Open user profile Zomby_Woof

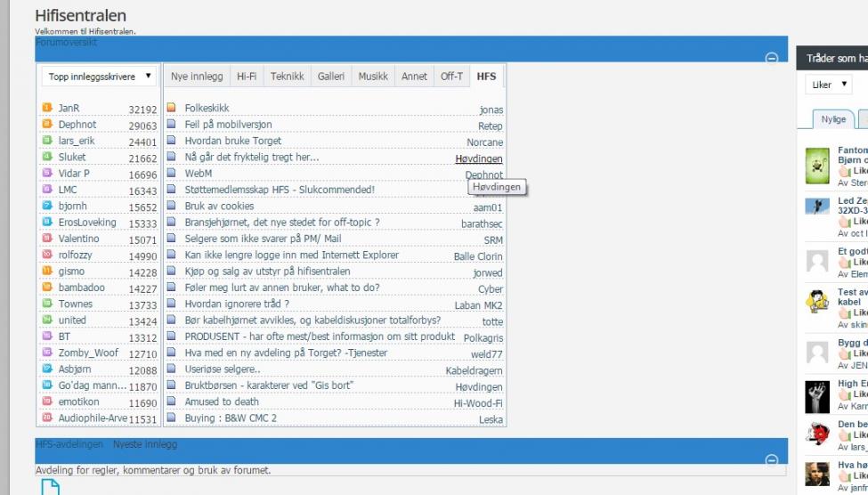(88, 353)
